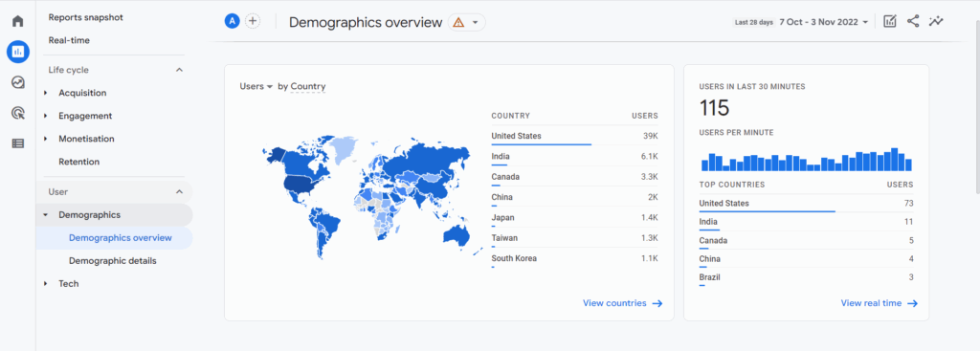
Task: Open the Insights sparkline icon
Action: (936, 21)
